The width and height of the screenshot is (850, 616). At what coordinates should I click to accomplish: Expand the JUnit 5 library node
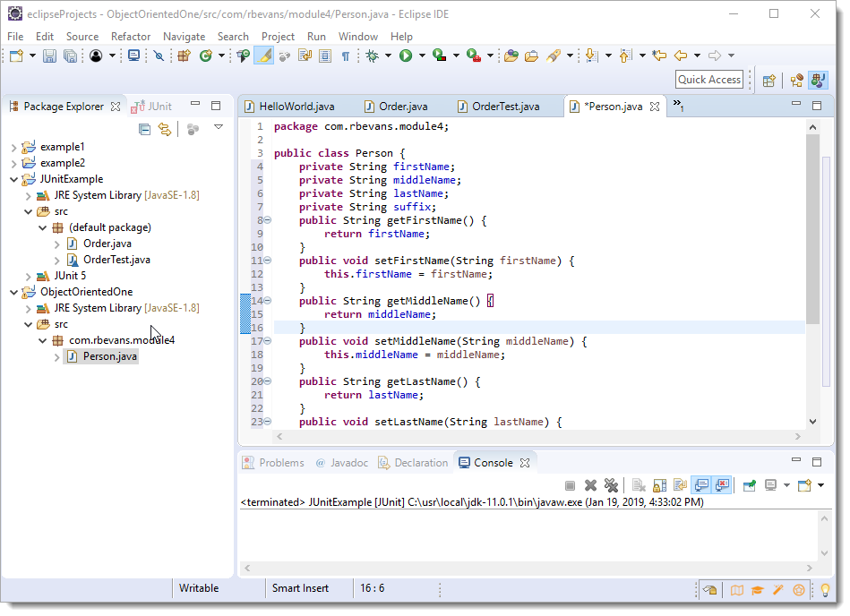(x=28, y=277)
